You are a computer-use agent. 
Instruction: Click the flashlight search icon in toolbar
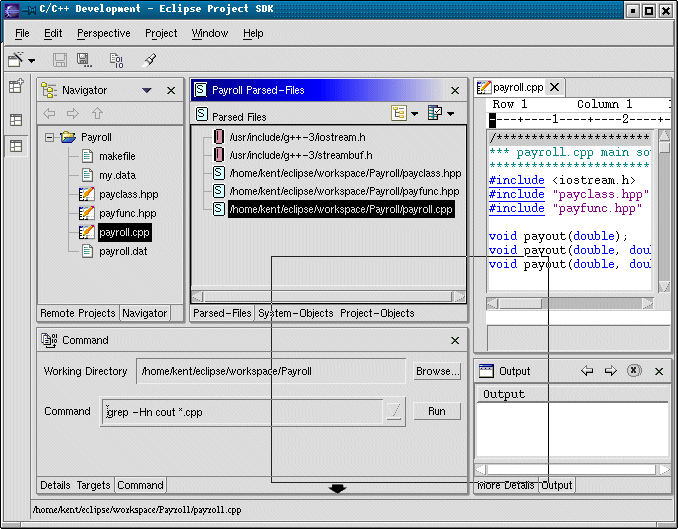coord(150,61)
